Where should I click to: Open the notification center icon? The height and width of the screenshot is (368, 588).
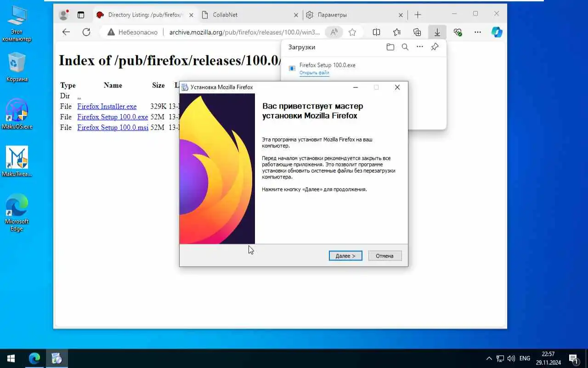point(574,358)
